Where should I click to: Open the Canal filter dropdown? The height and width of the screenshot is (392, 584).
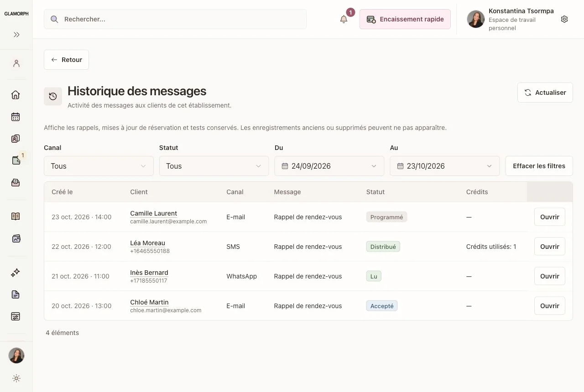pos(99,166)
